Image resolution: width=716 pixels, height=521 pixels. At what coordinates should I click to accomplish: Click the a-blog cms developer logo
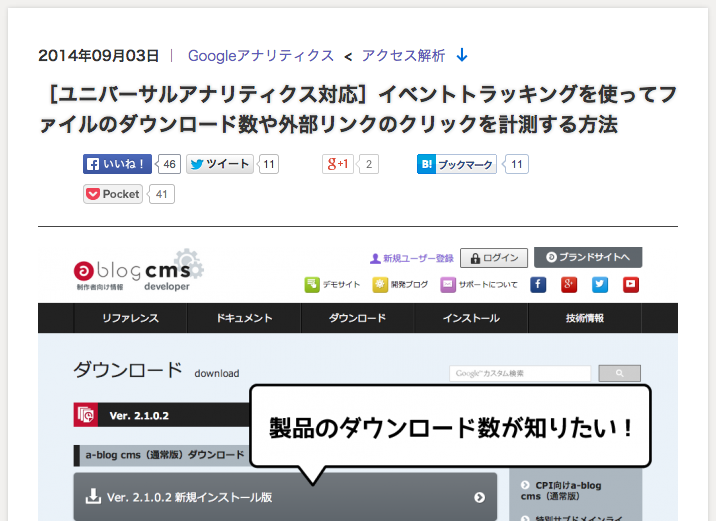click(x=139, y=270)
